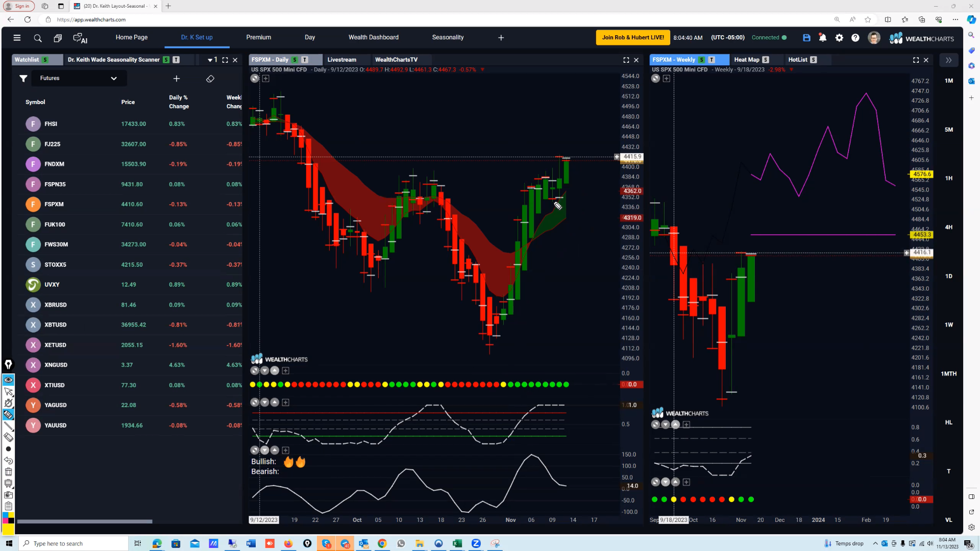Viewport: 980px width, 551px height.
Task: Select the eraser tool in annotation bar
Action: point(8,437)
